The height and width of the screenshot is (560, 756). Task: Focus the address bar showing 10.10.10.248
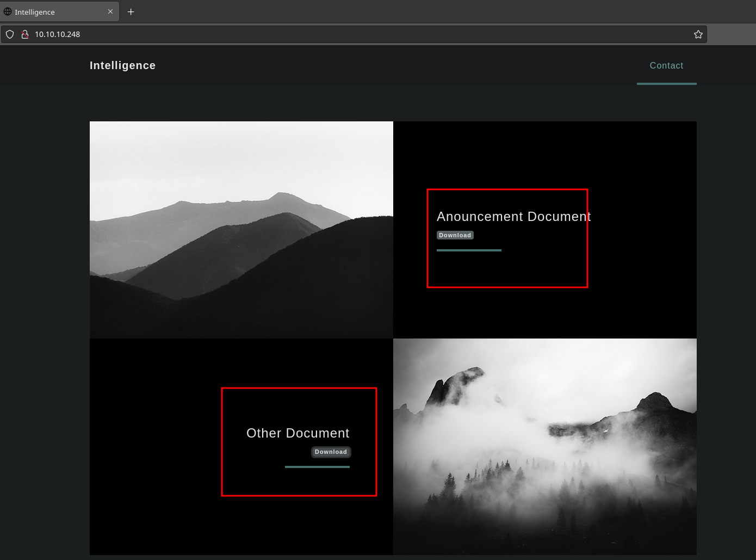tap(326, 34)
